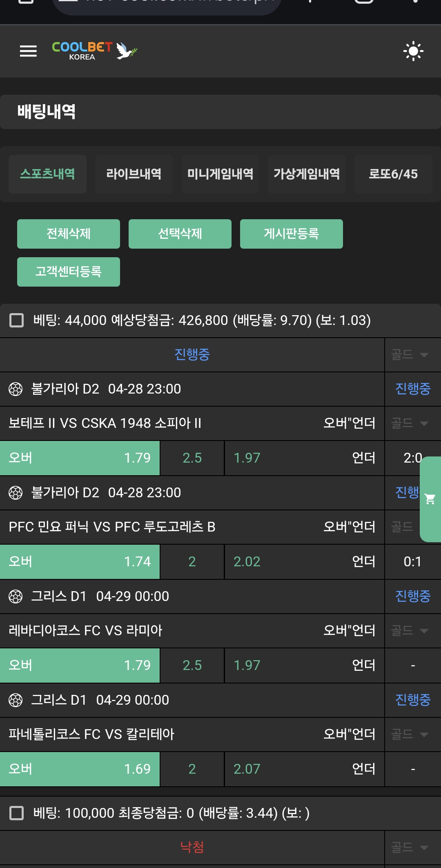This screenshot has height=868, width=441.
Task: Open 골드 dropdown next to blue 진행중 header
Action: click(410, 354)
